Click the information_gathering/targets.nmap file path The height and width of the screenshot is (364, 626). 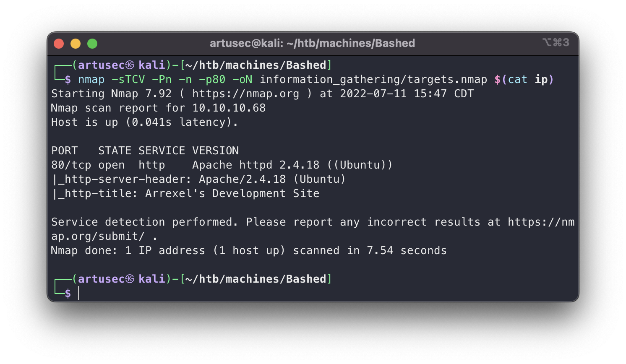click(373, 80)
